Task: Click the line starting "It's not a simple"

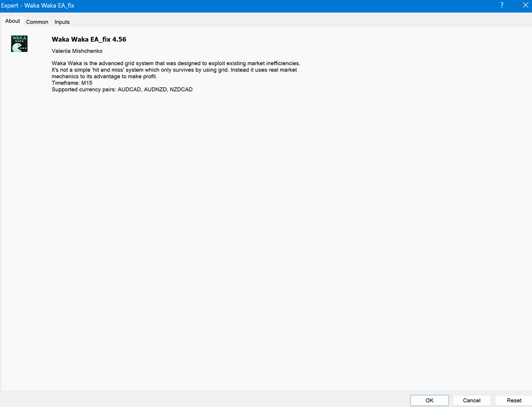Action: (x=174, y=70)
